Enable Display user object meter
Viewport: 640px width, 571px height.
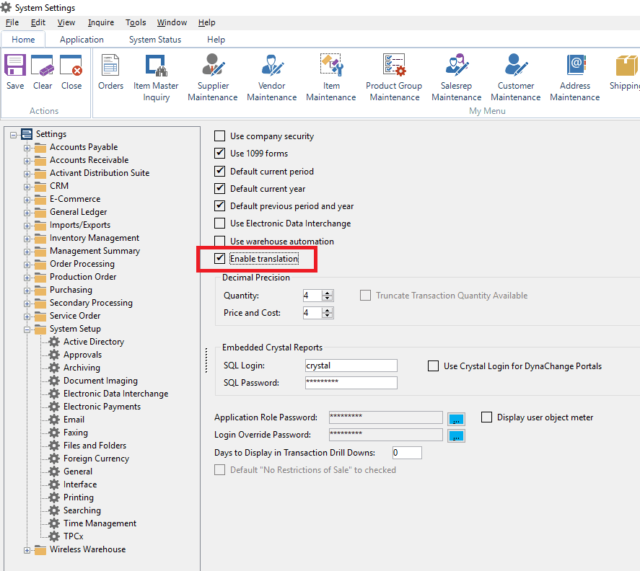487,417
